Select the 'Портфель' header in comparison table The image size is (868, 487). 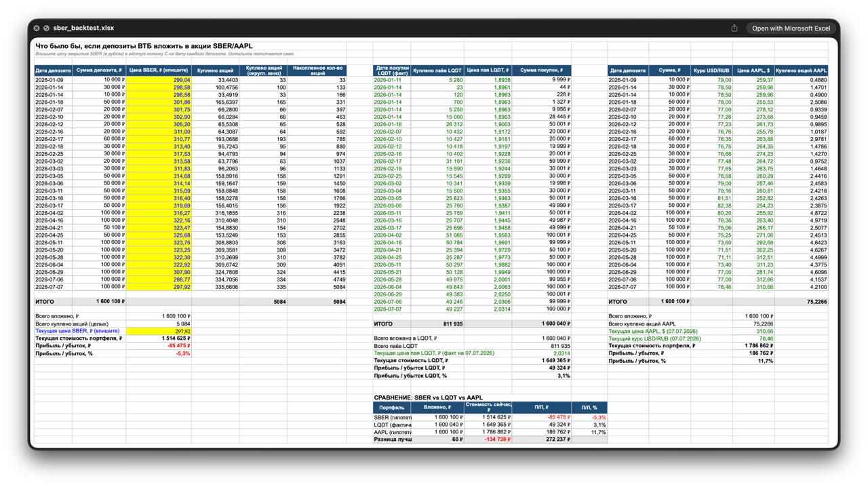(391, 407)
